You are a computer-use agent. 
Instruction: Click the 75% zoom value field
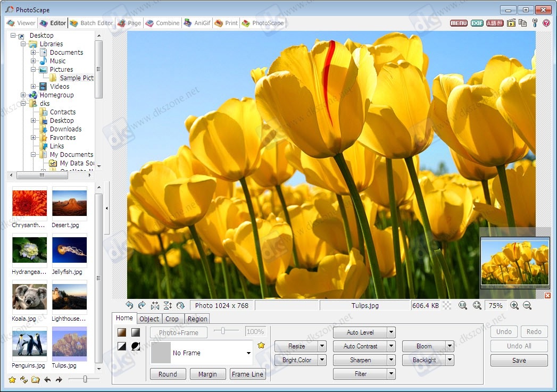click(495, 305)
